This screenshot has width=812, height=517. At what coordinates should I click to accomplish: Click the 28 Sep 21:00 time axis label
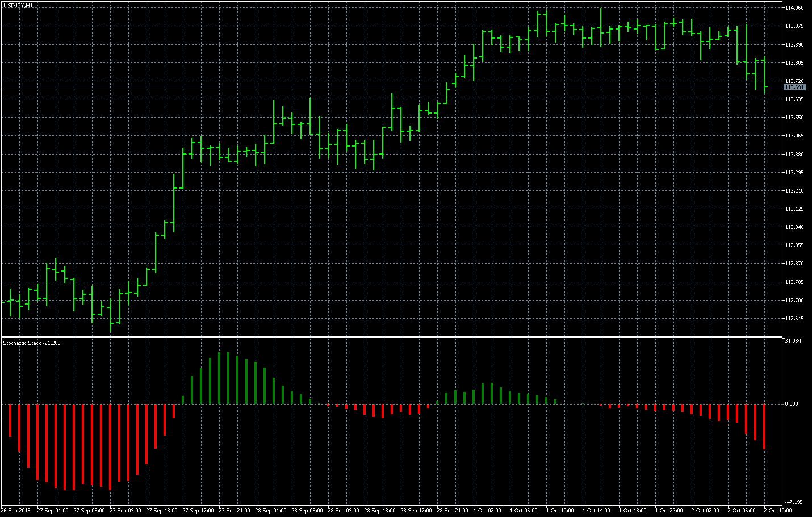453,511
